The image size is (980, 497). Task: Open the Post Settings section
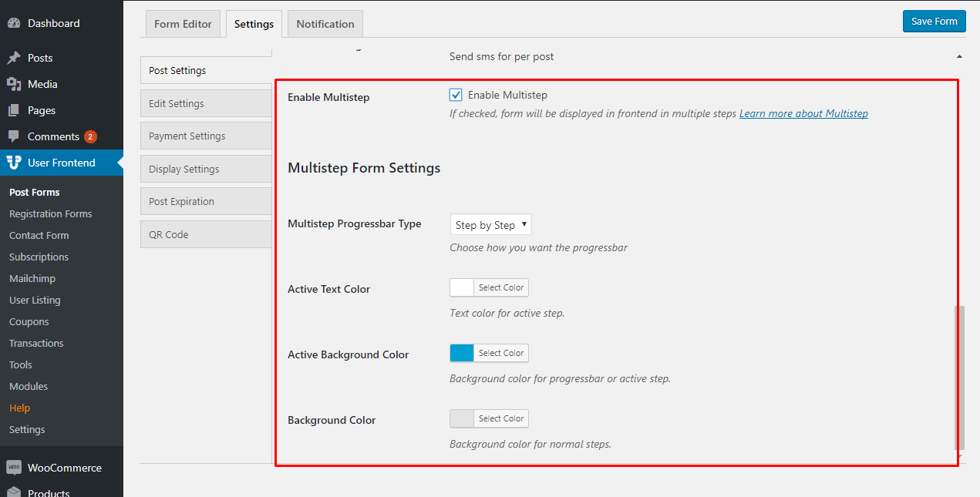pos(206,70)
